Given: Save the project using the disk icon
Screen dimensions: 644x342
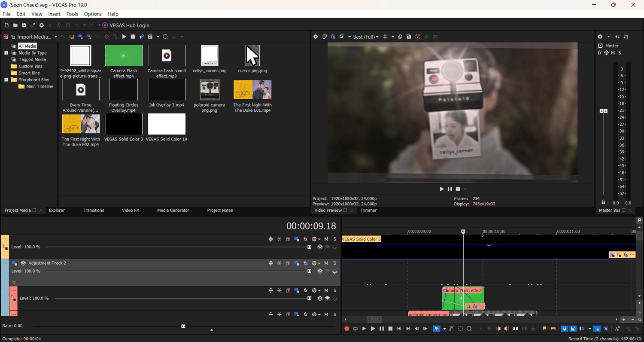Looking at the screenshot, I should (24, 25).
